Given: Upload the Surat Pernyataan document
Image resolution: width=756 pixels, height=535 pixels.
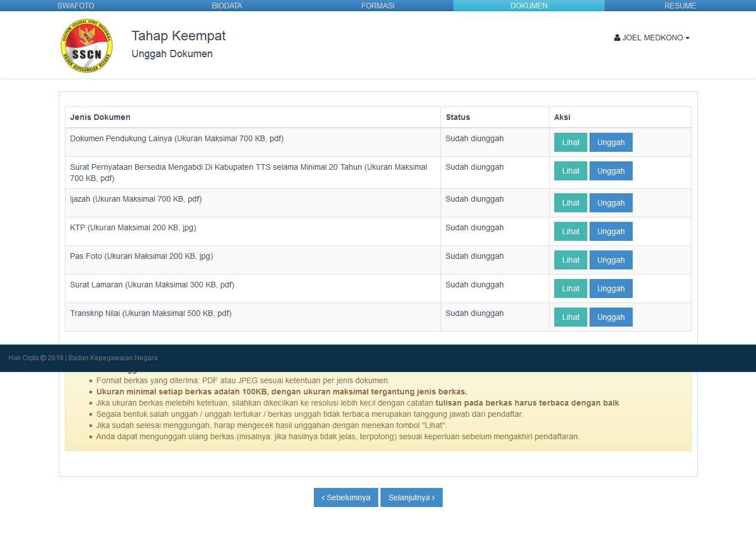Looking at the screenshot, I should 610,171.
